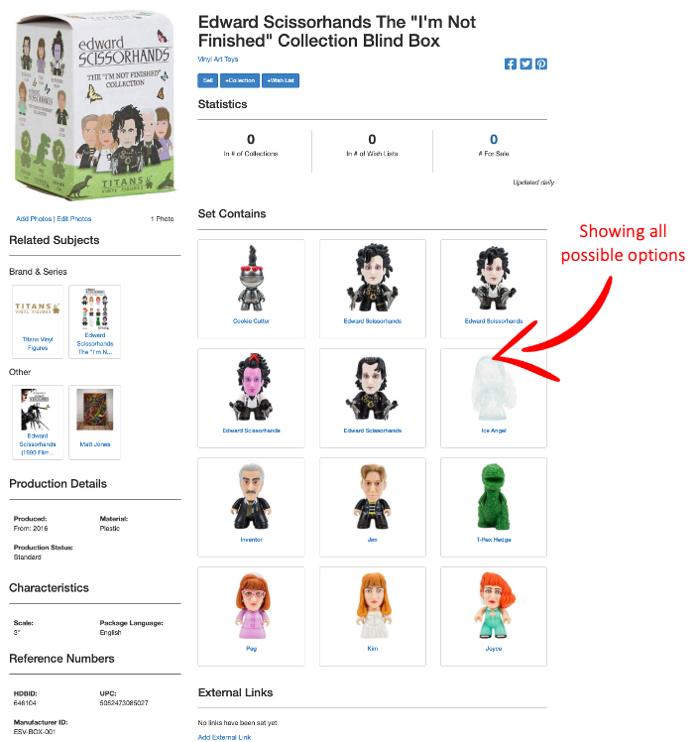Screen dimensions: 700x742
Task: Share page via Pinterest icon
Action: click(541, 63)
